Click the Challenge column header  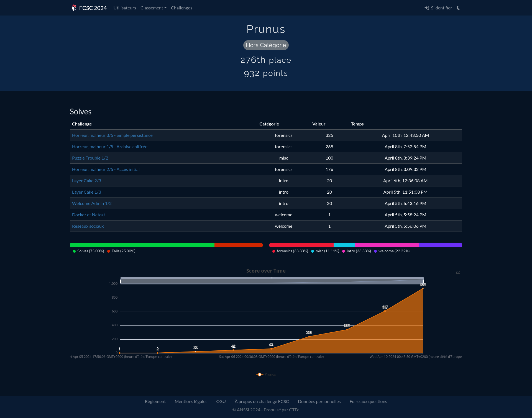pos(82,124)
